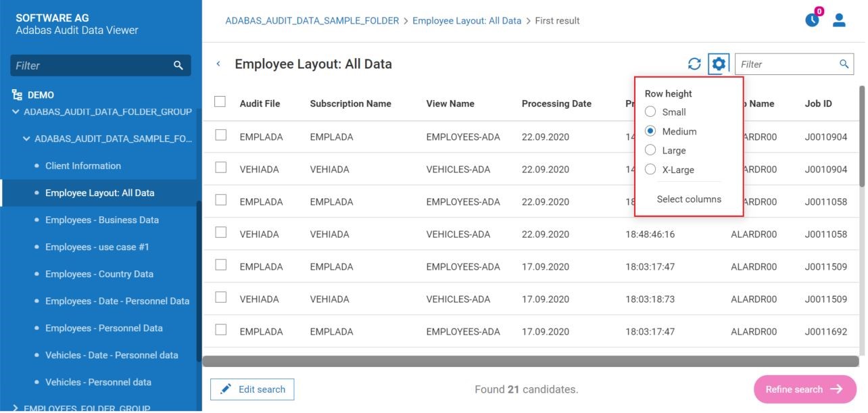Click the search icon in table filter
The width and height of the screenshot is (868, 413).
pos(844,64)
